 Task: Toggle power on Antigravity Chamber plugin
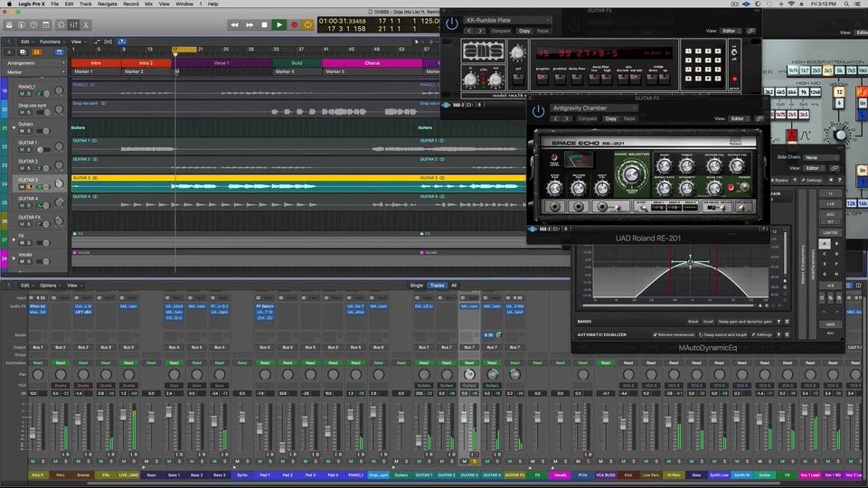tap(538, 112)
